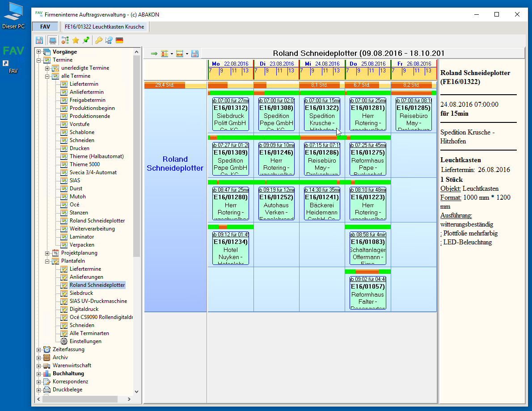532x411 pixels.
Task: Click the tree structure toolbar icon
Action: (x=65, y=40)
